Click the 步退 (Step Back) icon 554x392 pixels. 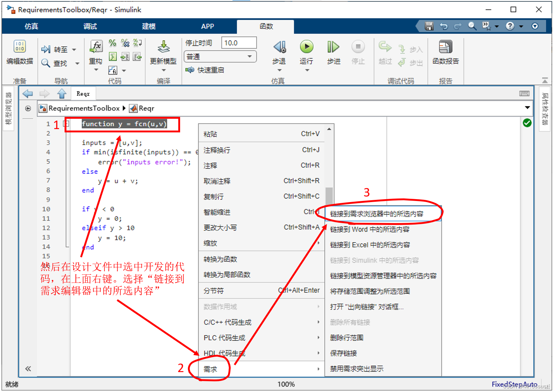[279, 47]
